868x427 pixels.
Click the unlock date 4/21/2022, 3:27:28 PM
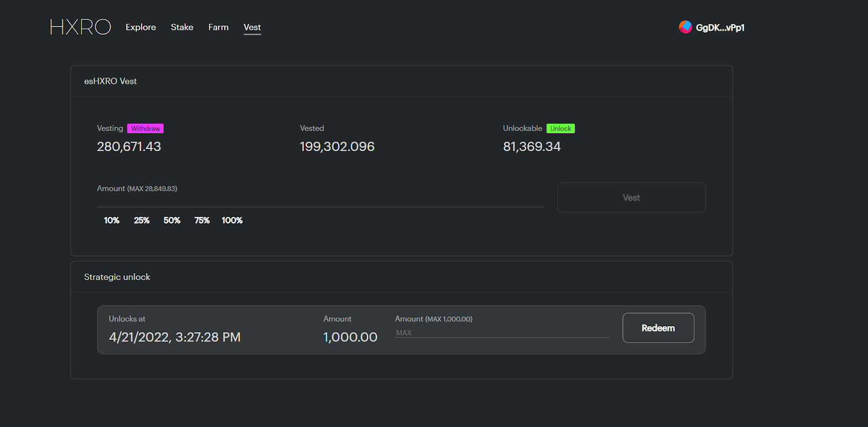coord(175,337)
